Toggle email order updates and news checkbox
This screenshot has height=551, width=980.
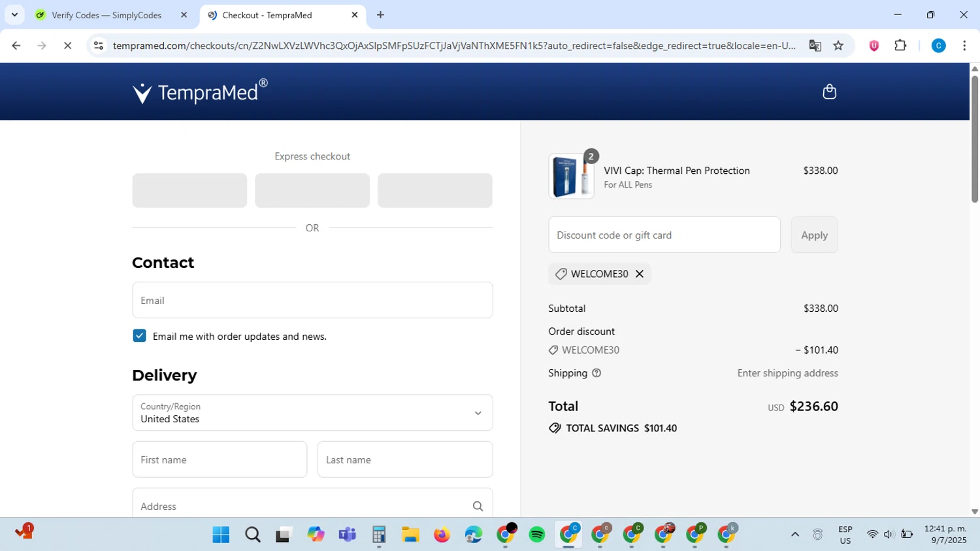139,336
